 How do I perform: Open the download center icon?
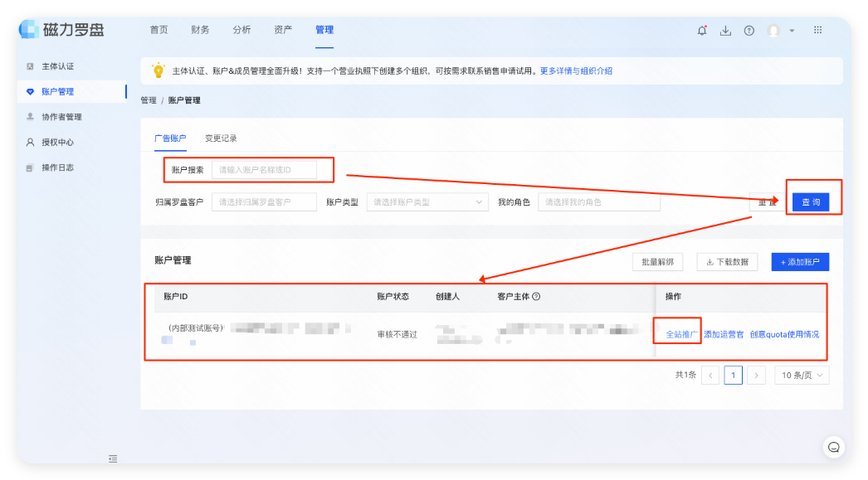pyautogui.click(x=725, y=31)
